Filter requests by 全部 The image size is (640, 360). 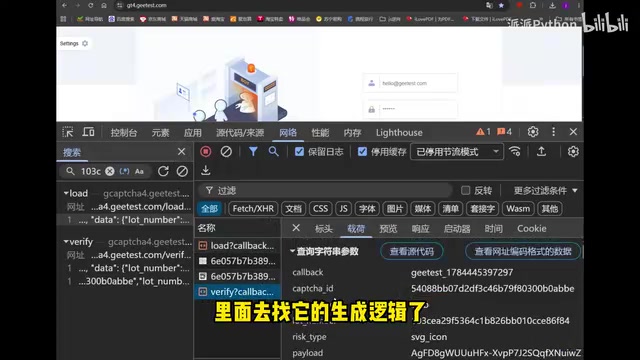pos(209,209)
